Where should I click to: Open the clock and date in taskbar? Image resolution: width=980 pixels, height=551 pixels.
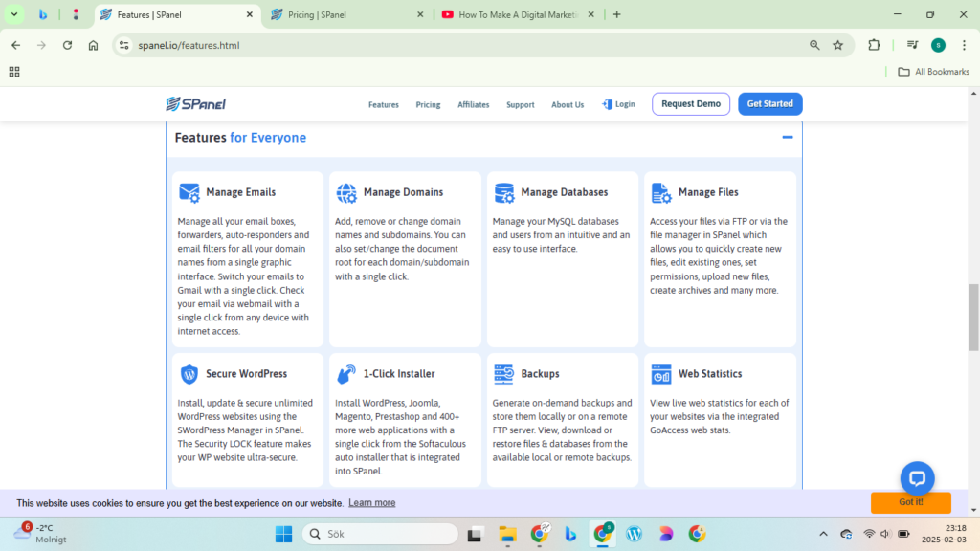(x=944, y=534)
